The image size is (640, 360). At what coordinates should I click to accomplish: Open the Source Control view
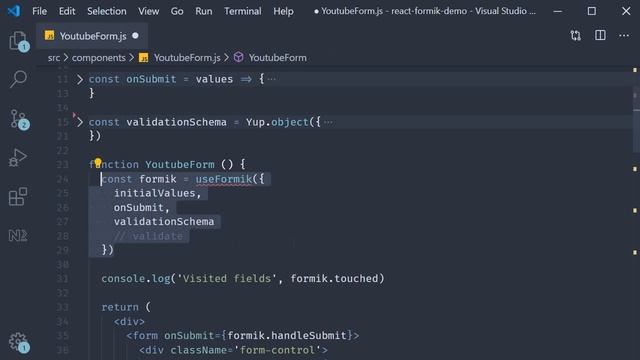click(18, 119)
